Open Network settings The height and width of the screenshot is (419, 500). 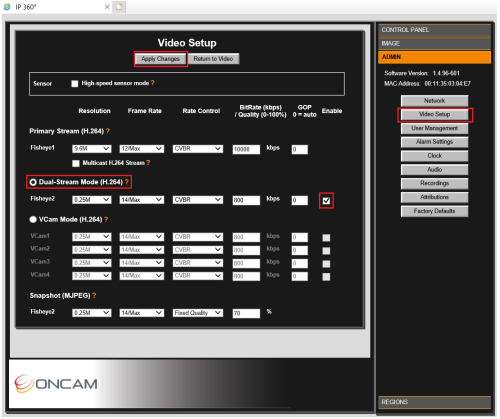[x=434, y=101]
